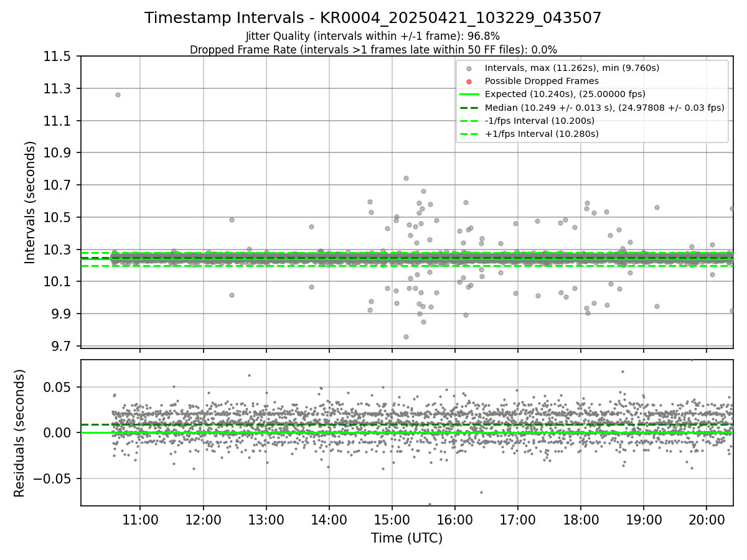Click the gray dot marker beside 'Intervals, max (11.262s), min (9.760s)'
Viewport: 747px width, 560px height.
pyautogui.click(x=469, y=68)
